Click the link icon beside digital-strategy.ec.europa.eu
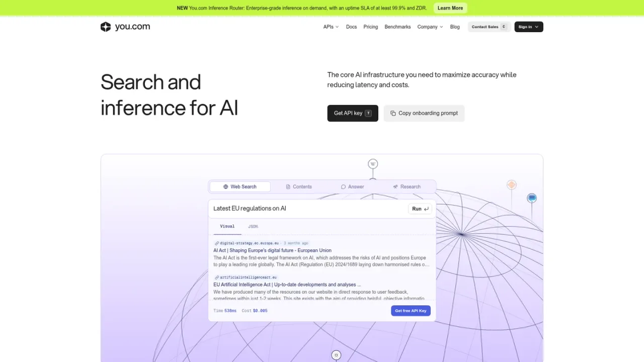The height and width of the screenshot is (362, 644). pyautogui.click(x=217, y=243)
